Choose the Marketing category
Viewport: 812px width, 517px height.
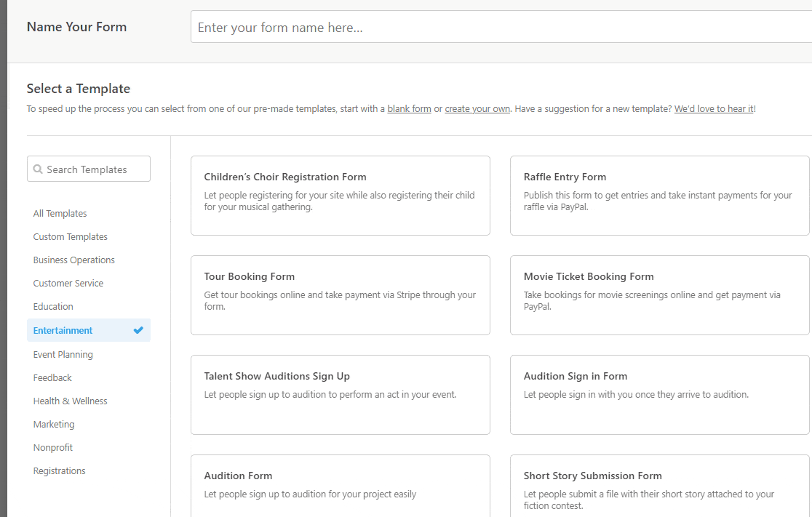pyautogui.click(x=54, y=425)
